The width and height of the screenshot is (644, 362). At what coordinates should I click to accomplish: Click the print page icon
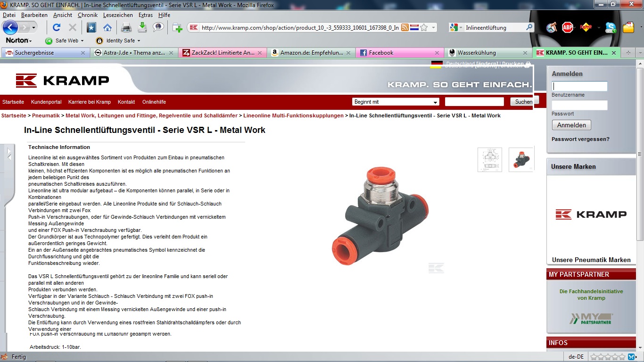(x=126, y=27)
